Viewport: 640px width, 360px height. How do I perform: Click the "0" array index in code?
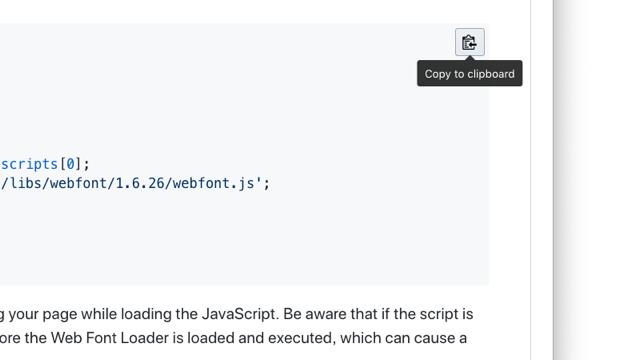pyautogui.click(x=70, y=164)
